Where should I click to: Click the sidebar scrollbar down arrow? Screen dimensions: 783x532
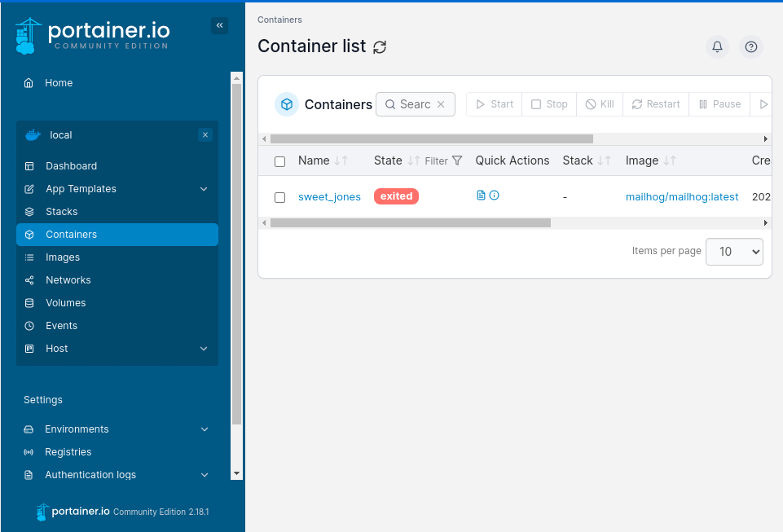(237, 473)
